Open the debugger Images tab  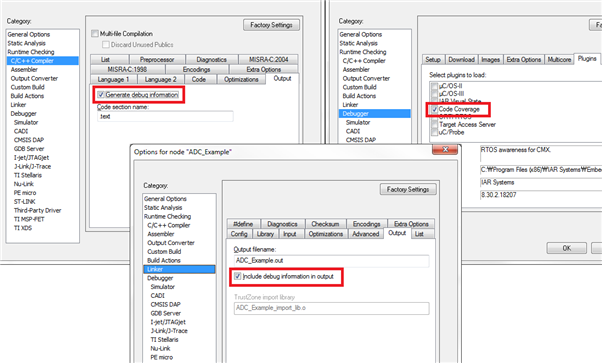point(491,60)
